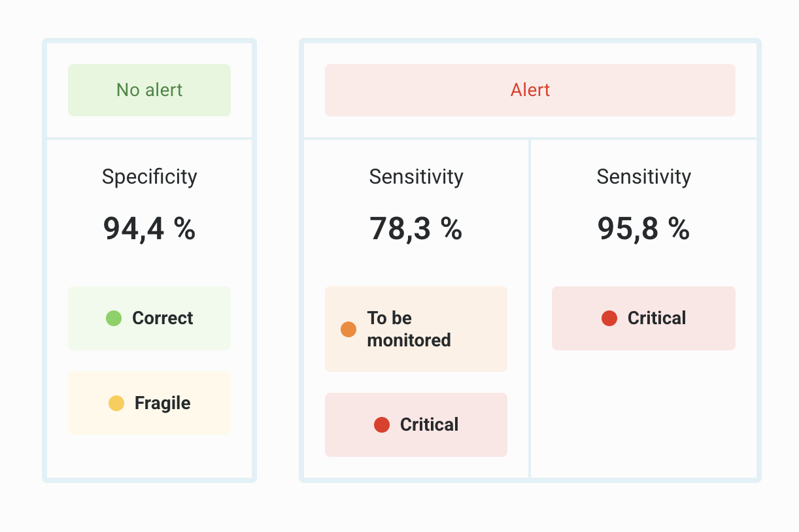Click the orange To be monitored dot
The height and width of the screenshot is (532, 799).
[348, 329]
